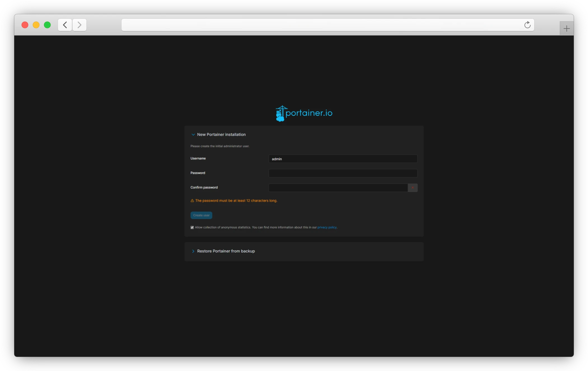Uncheck Allow collection of anonymous statistics
Image resolution: width=588 pixels, height=371 pixels.
(x=192, y=228)
